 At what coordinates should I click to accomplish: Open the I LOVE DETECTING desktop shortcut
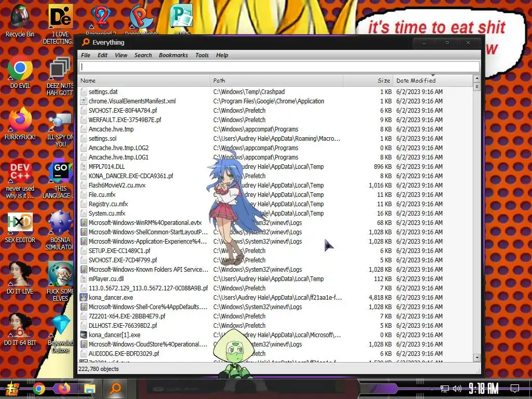tap(60, 24)
